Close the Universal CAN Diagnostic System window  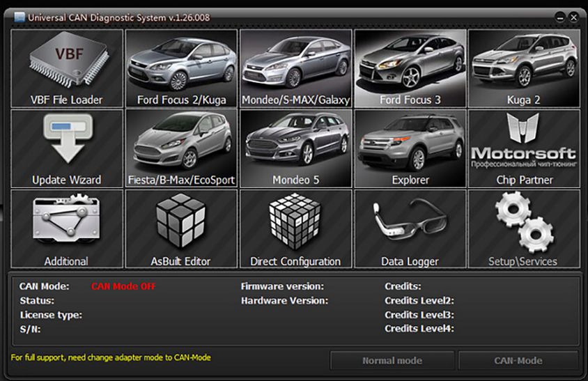point(573,17)
